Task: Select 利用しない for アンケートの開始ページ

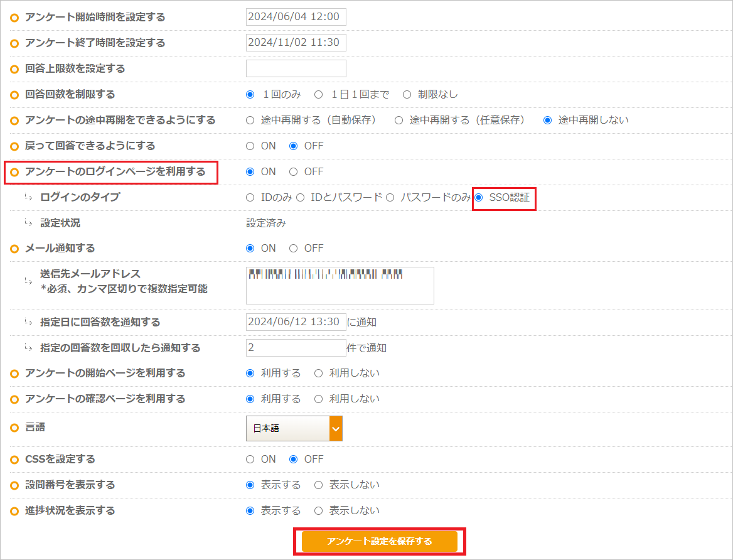Action: [318, 374]
